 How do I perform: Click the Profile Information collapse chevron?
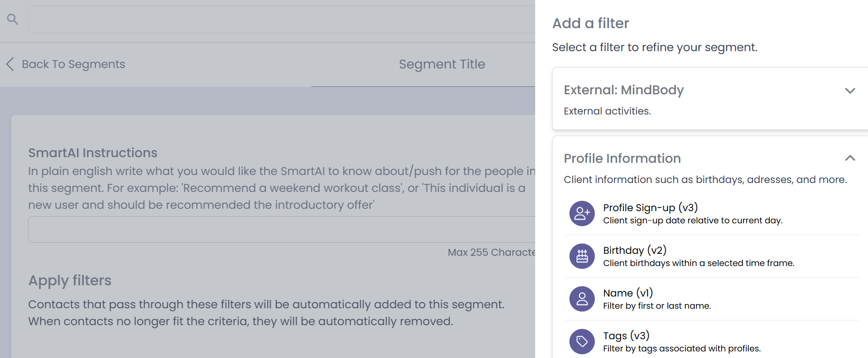[x=850, y=159]
